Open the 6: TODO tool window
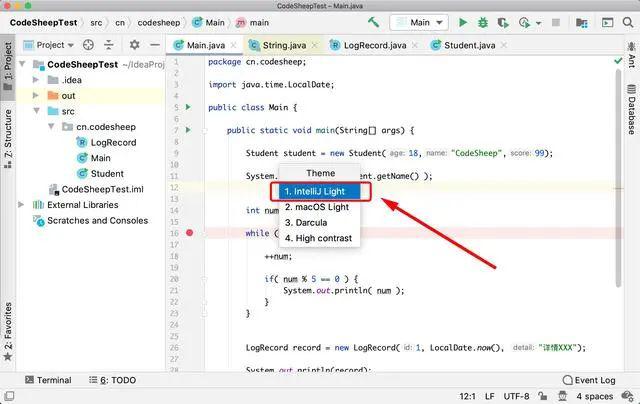Screen dimensions: 640x404 click(112, 380)
